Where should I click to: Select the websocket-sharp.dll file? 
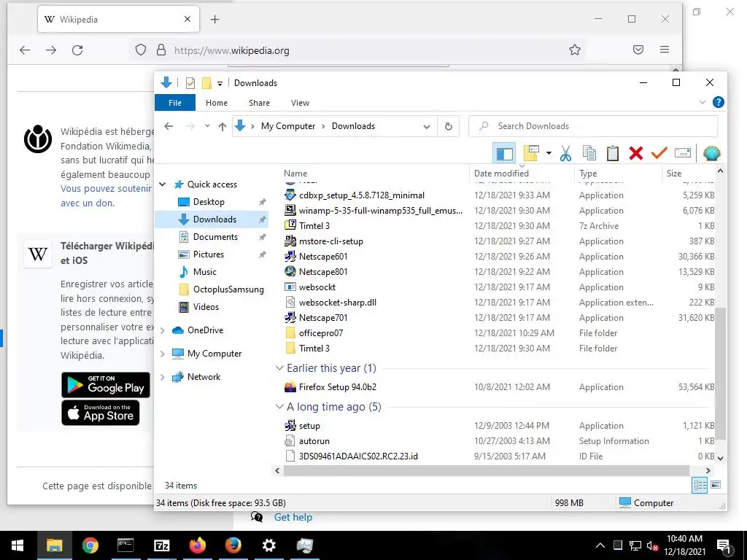point(337,303)
